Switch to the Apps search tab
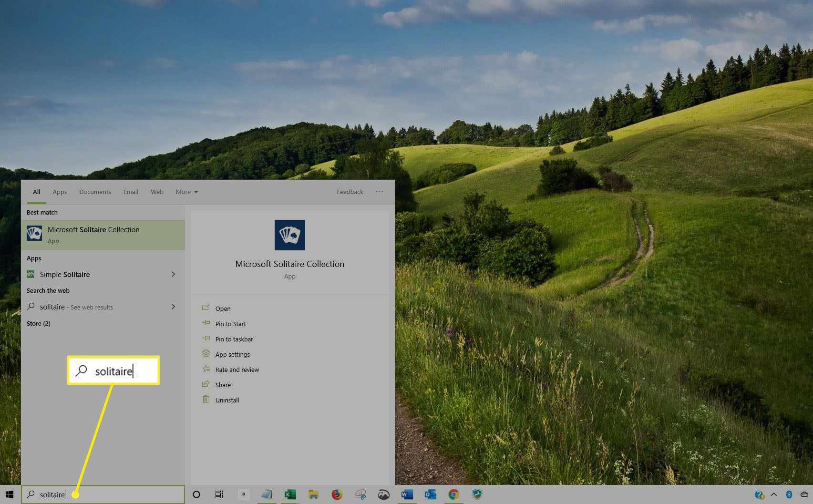The image size is (813, 504). [x=60, y=192]
